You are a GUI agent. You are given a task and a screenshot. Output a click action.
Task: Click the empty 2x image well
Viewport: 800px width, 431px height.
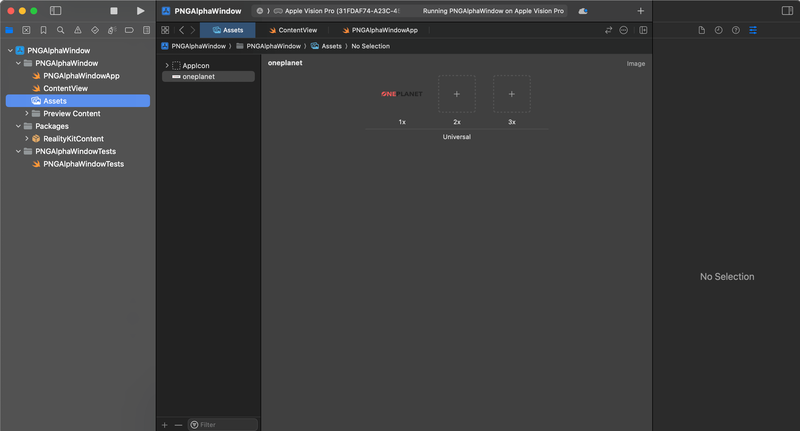457,94
